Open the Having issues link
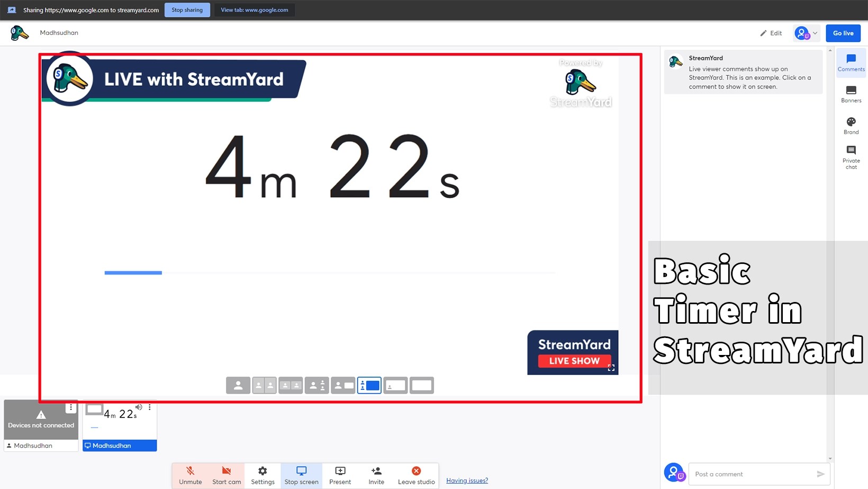The width and height of the screenshot is (868, 489). pyautogui.click(x=466, y=480)
